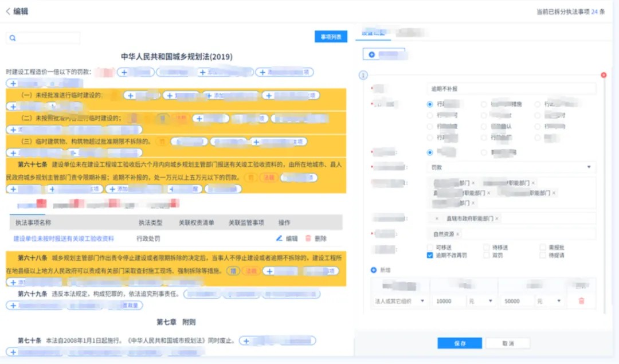Uncheck the 逾期不改再罚 checkbox

tap(430, 256)
